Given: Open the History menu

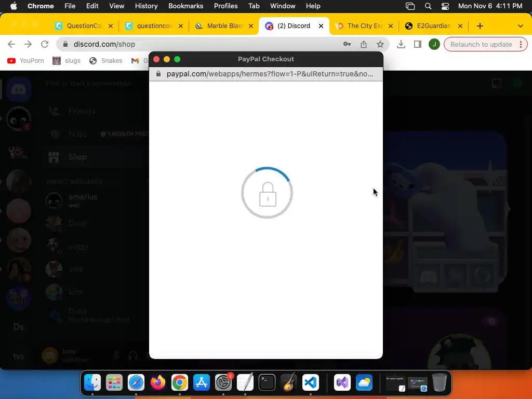Looking at the screenshot, I should tap(146, 6).
